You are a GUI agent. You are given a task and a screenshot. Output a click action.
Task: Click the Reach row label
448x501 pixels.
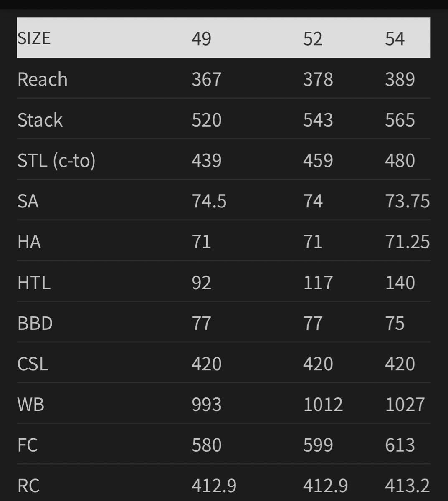coord(42,79)
